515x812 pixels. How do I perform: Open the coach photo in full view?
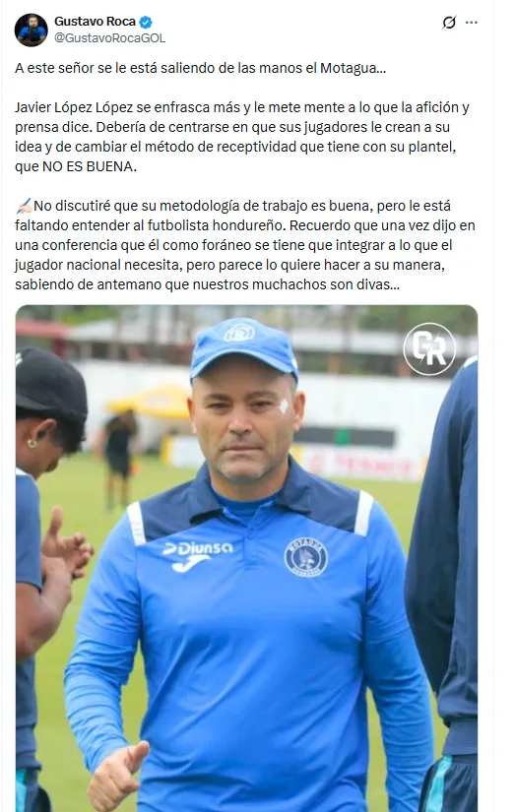[246, 558]
